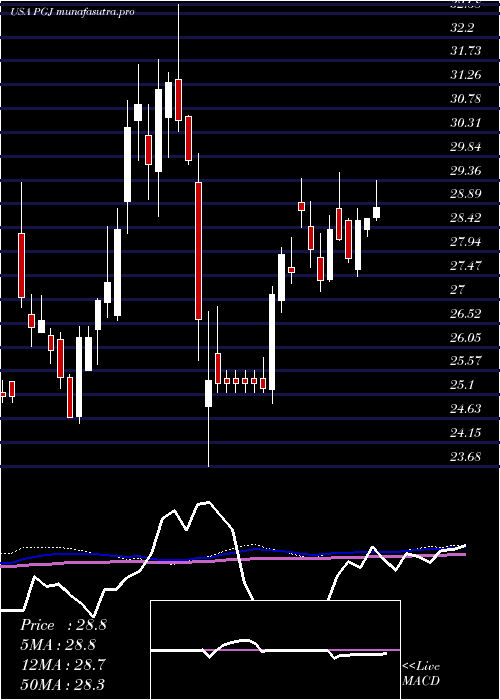Click the 27.94 price axis label

click(466, 242)
